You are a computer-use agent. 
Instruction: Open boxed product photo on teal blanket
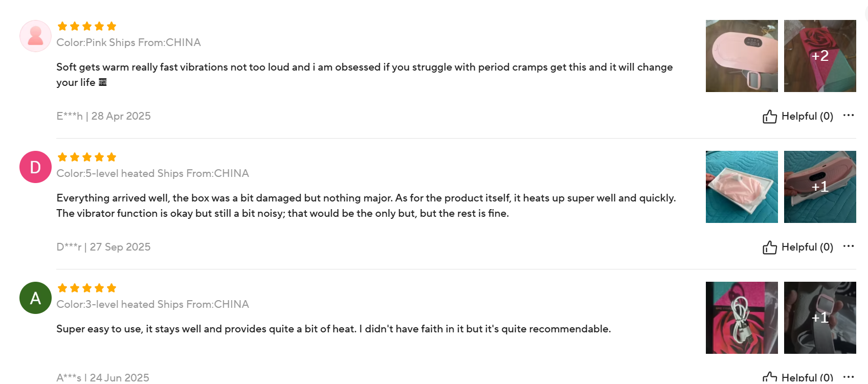[x=742, y=187]
